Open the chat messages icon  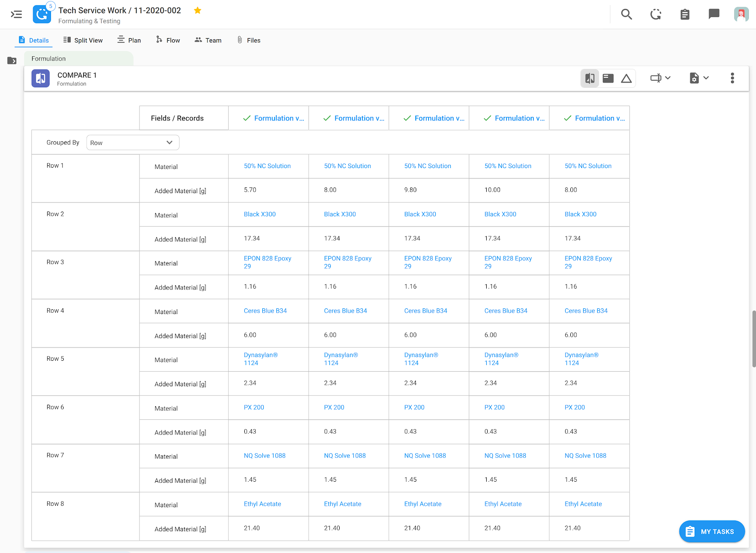tap(714, 14)
